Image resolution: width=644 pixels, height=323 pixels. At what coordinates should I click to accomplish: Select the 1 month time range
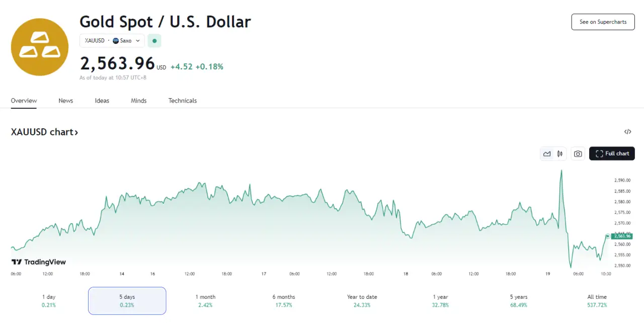[x=205, y=300]
